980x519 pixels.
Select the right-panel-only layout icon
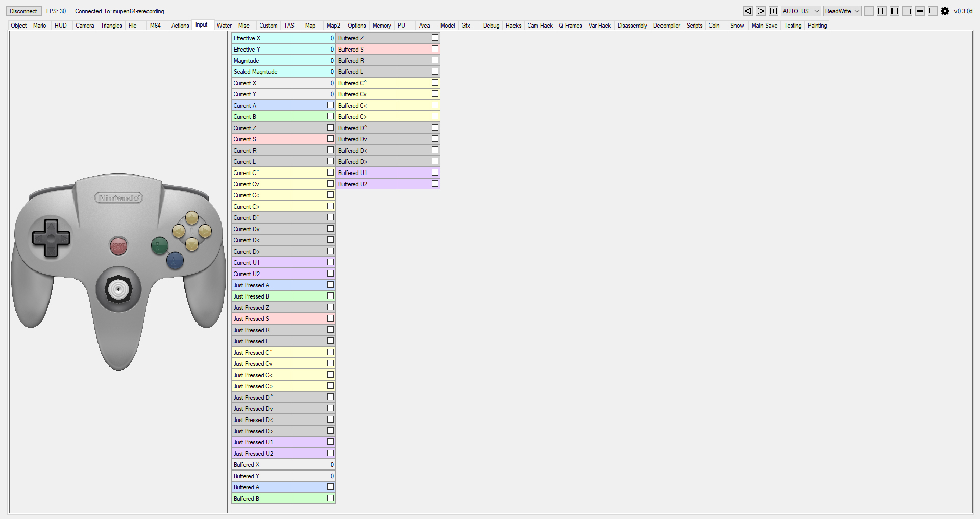coord(869,11)
